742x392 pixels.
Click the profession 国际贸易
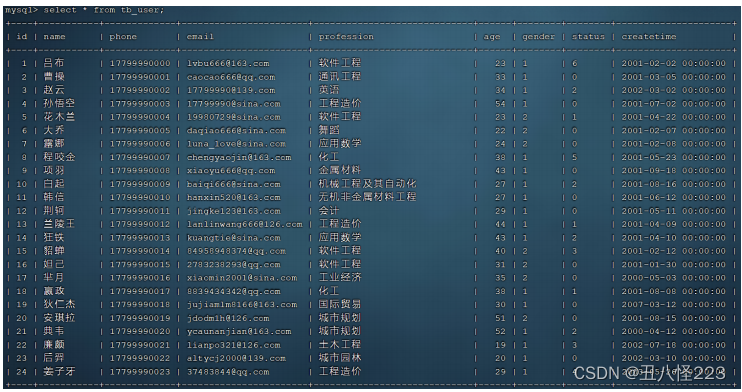[340, 304]
